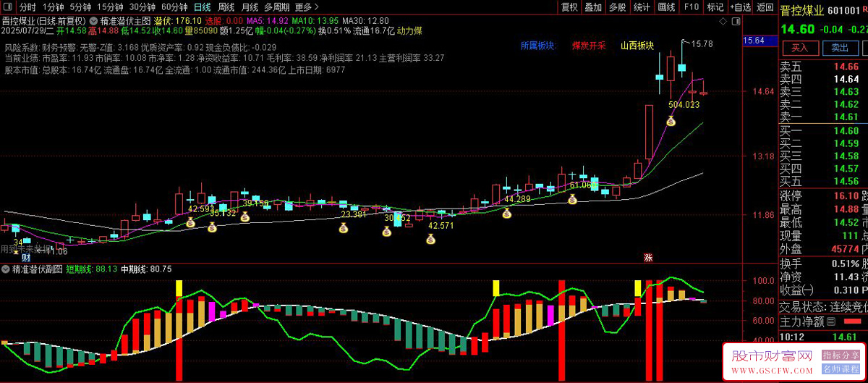Click the 复权 toolbar button
This screenshot has width=868, height=383.
click(x=569, y=7)
